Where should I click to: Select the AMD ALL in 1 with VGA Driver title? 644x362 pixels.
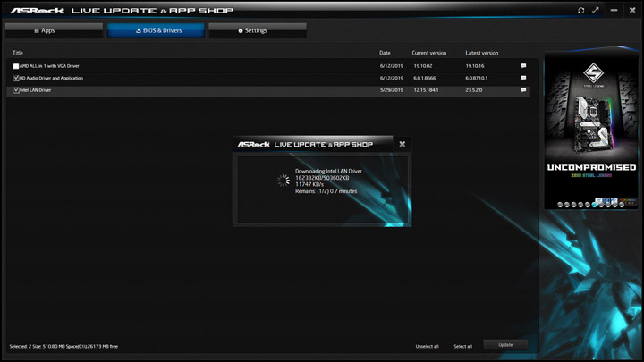(49, 66)
